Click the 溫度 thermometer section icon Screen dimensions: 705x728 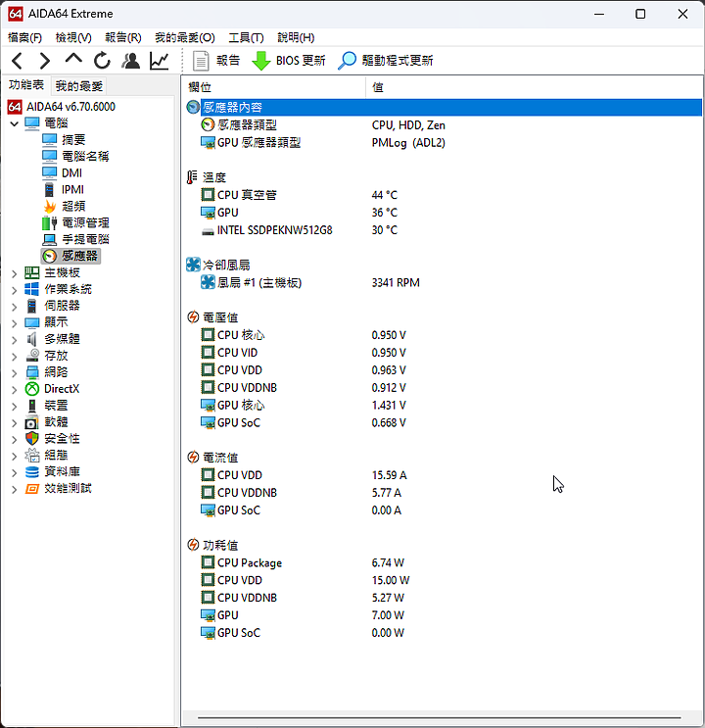192,177
